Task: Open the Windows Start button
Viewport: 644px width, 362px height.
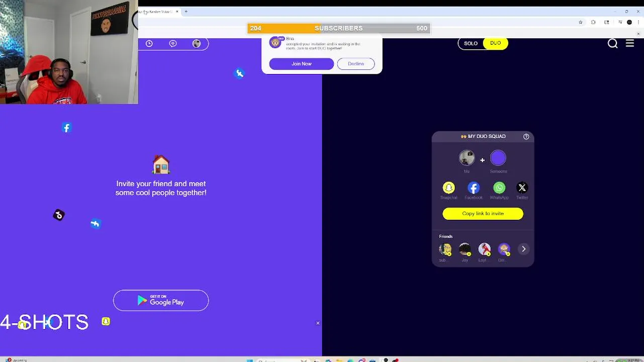Action: (249, 360)
